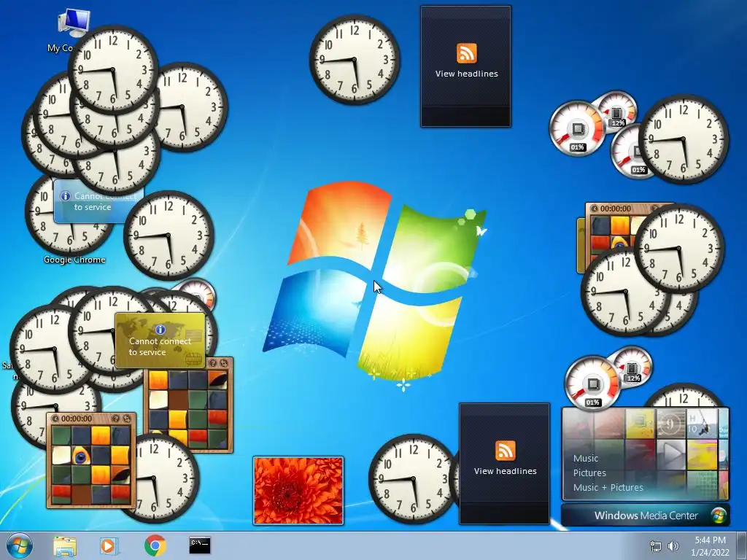The image size is (747, 560).
Task: Select the Google Chrome desktop shortcut label
Action: [74, 260]
